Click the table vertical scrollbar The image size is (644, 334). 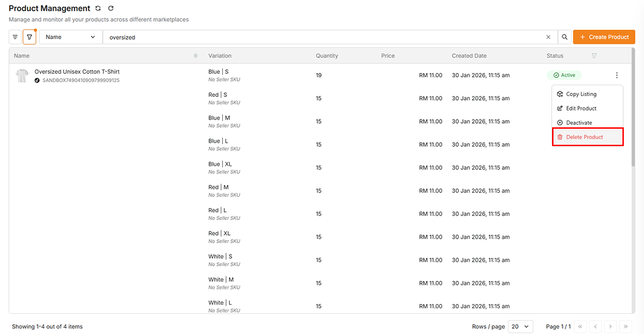[633, 107]
